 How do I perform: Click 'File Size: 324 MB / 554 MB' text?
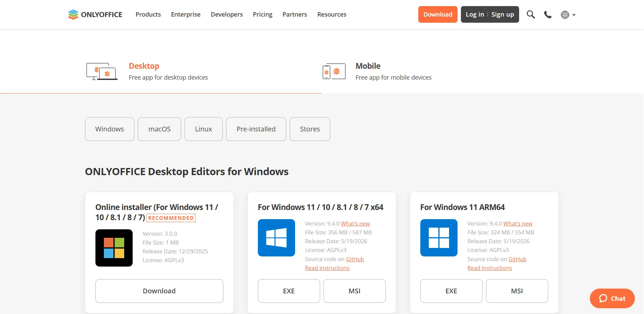coord(501,232)
